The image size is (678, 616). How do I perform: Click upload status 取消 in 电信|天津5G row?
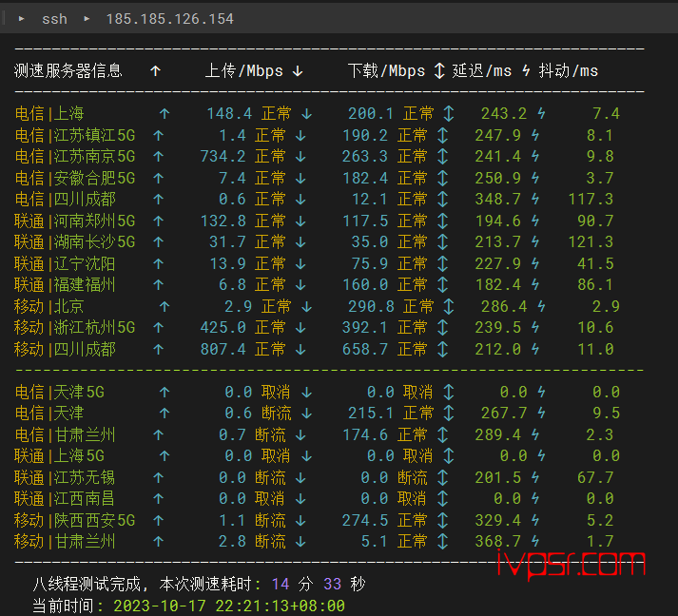[x=276, y=392]
